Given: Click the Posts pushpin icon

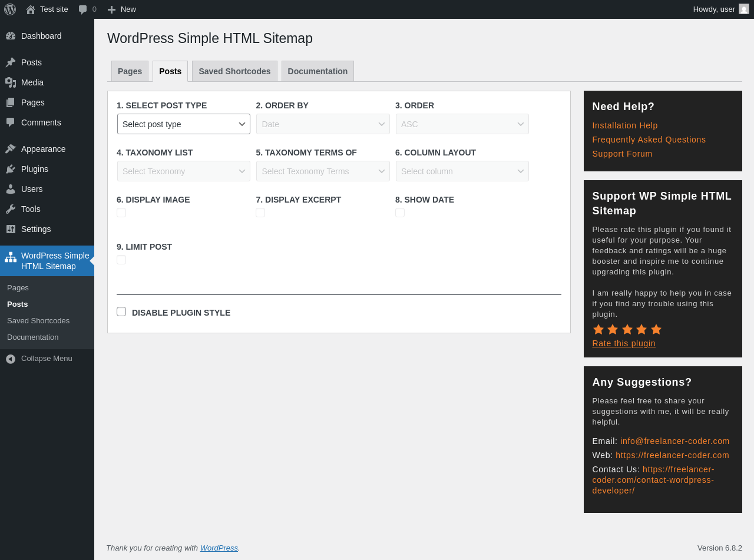Looking at the screenshot, I should (x=11, y=62).
